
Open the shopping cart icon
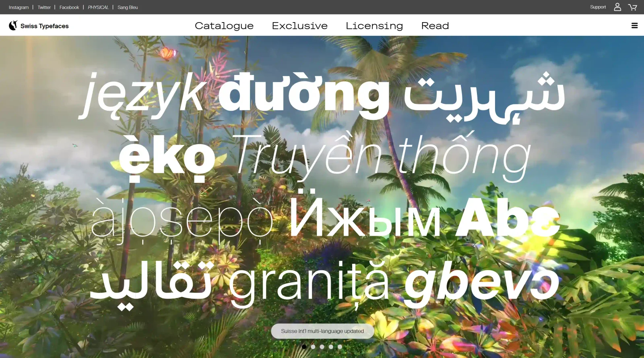(x=632, y=7)
